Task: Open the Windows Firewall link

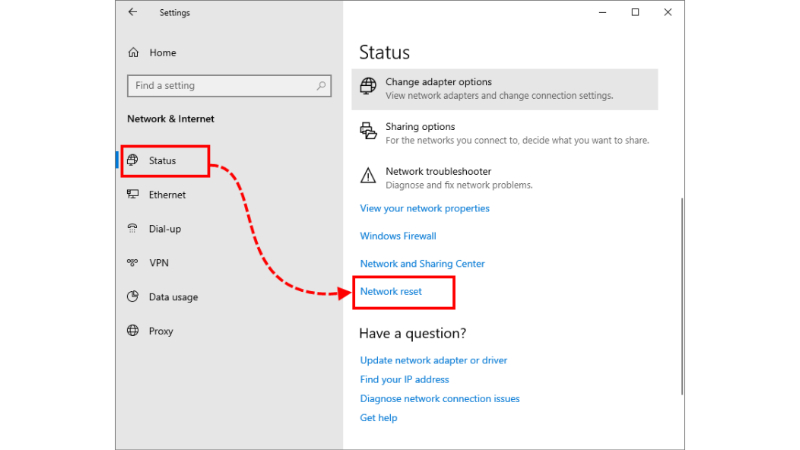Action: click(398, 236)
